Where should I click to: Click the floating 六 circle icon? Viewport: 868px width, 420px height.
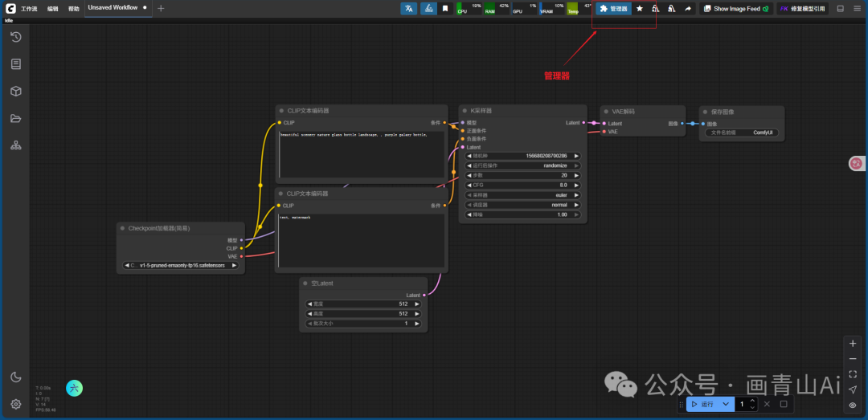point(74,388)
